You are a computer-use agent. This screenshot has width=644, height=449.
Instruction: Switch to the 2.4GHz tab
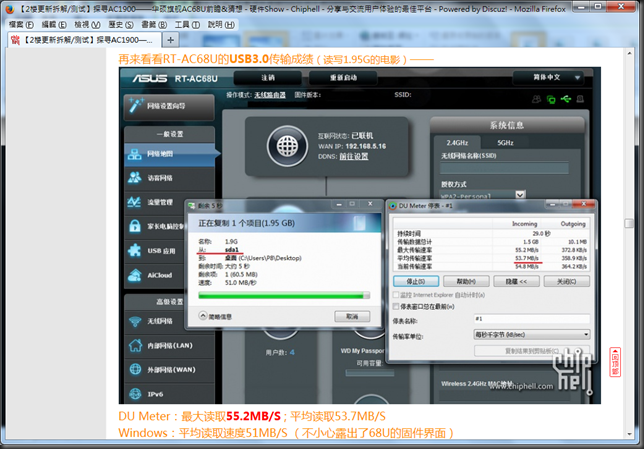(457, 143)
